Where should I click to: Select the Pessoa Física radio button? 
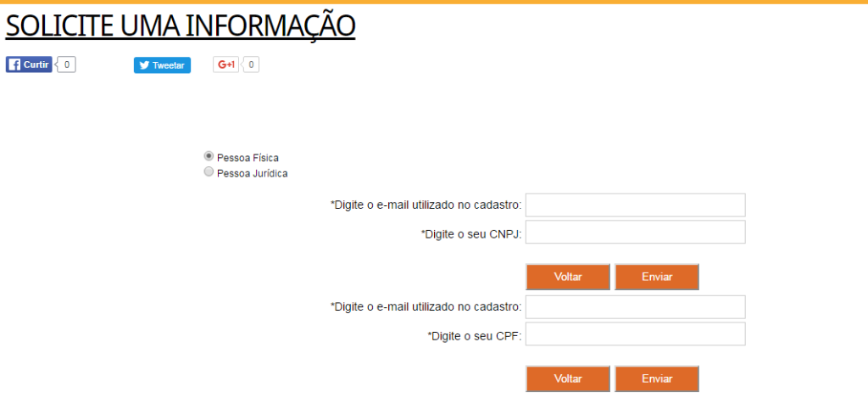coord(209,156)
